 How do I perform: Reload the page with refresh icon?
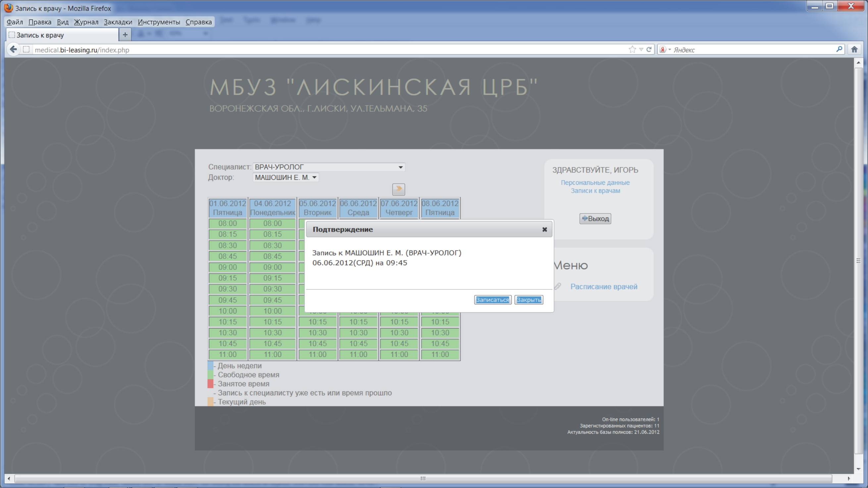click(649, 50)
